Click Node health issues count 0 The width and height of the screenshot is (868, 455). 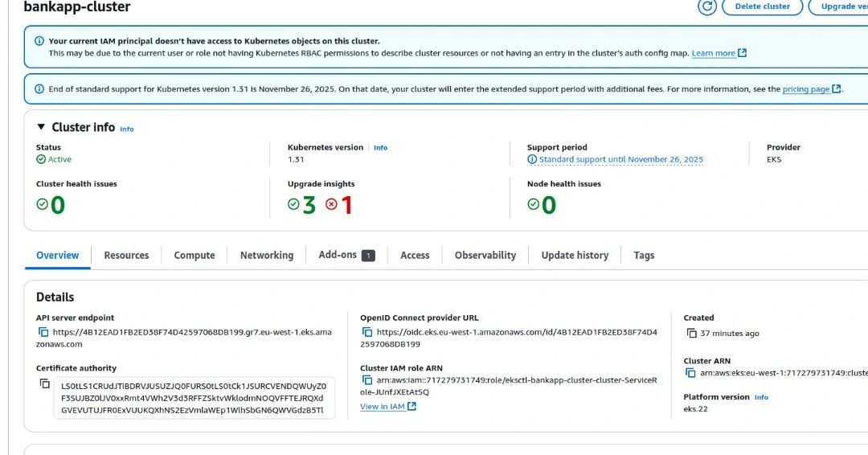tap(549, 205)
